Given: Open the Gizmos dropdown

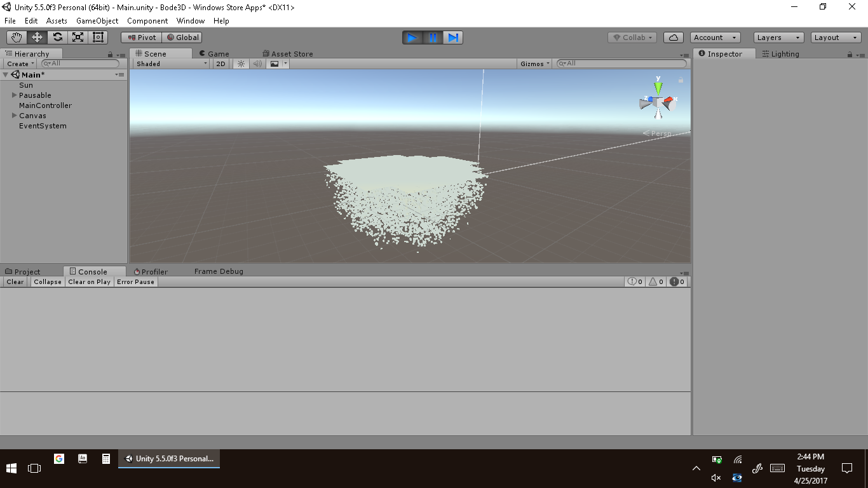Looking at the screenshot, I should pyautogui.click(x=534, y=64).
